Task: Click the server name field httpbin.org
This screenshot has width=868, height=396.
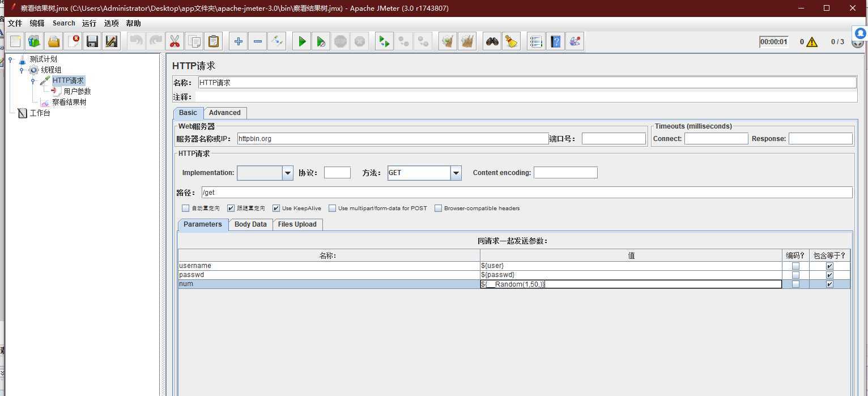Action: click(x=393, y=138)
